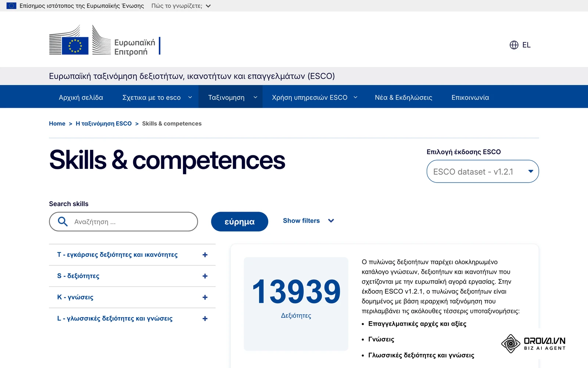This screenshot has height=368, width=588.
Task: Open the ESCO dataset version dropdown
Action: tap(483, 171)
